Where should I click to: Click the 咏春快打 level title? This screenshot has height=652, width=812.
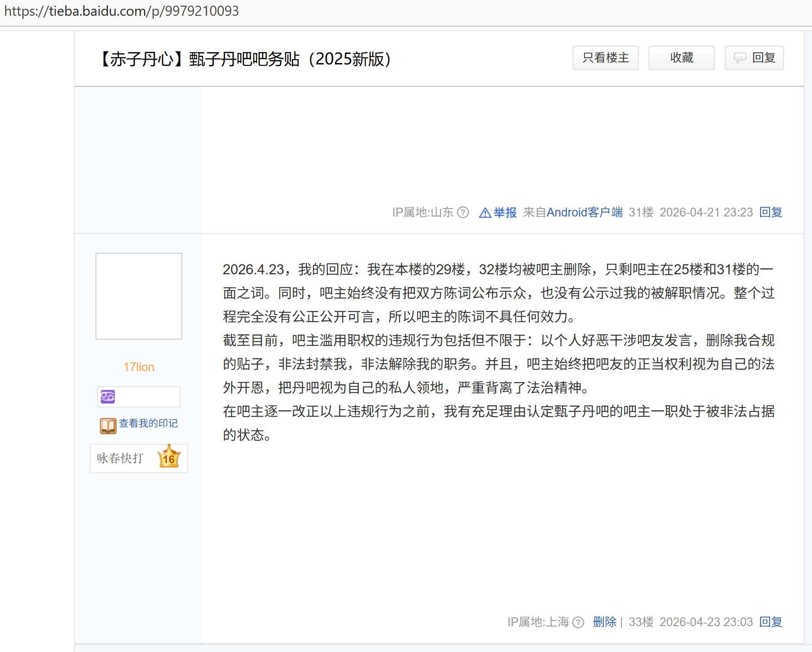(120, 458)
